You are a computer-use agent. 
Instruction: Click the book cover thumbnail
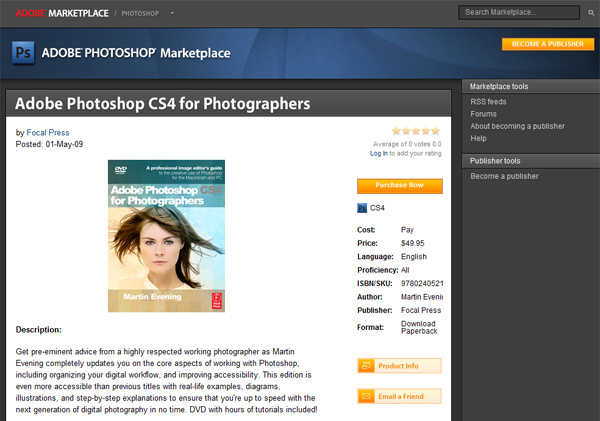click(x=166, y=236)
